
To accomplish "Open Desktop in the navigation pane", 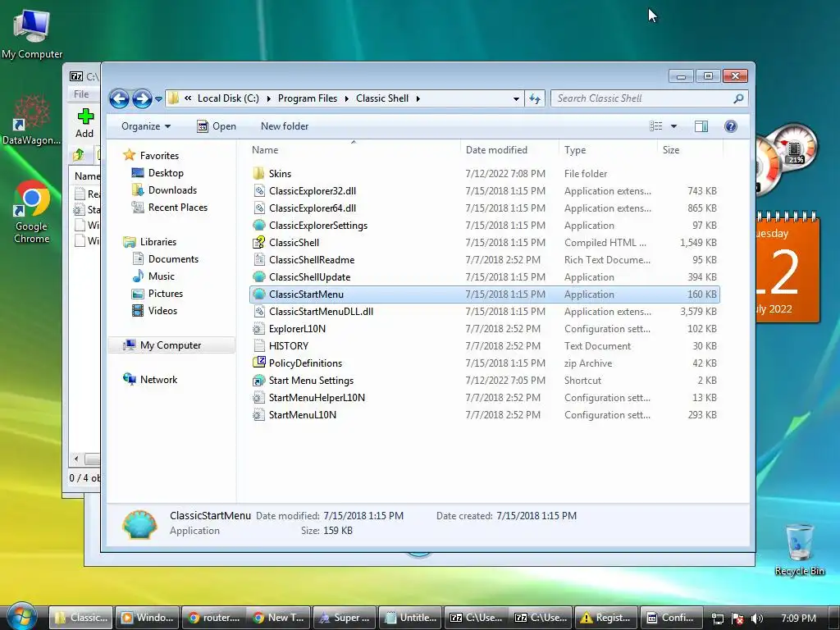I will coord(166,173).
